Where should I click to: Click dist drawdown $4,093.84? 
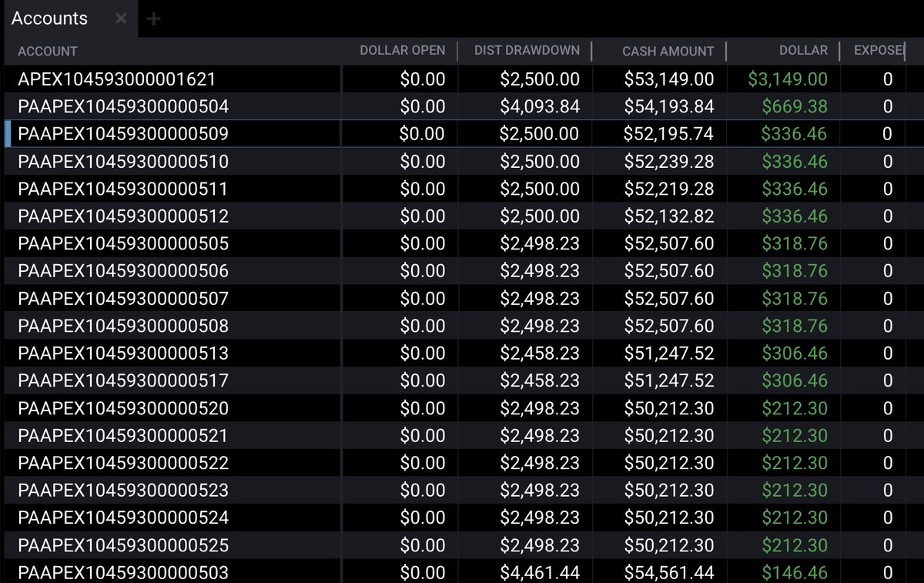pyautogui.click(x=540, y=106)
